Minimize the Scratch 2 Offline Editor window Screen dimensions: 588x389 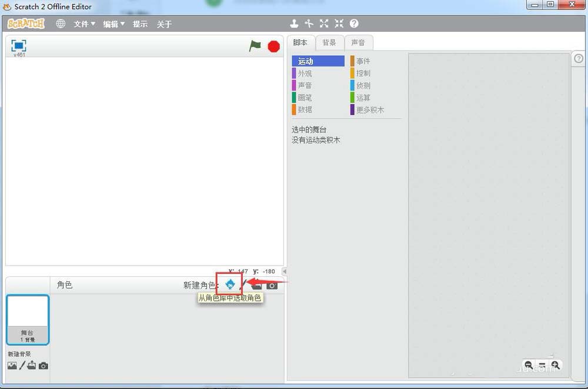point(535,5)
